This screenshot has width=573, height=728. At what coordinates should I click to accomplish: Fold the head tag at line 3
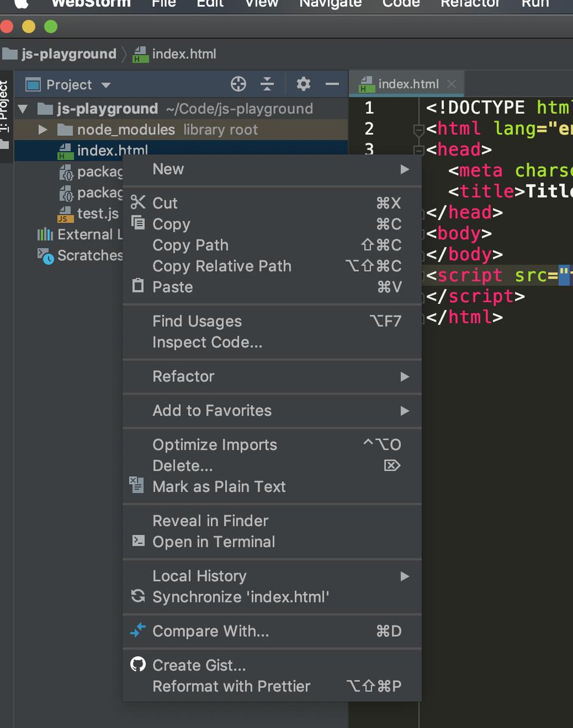[418, 150]
